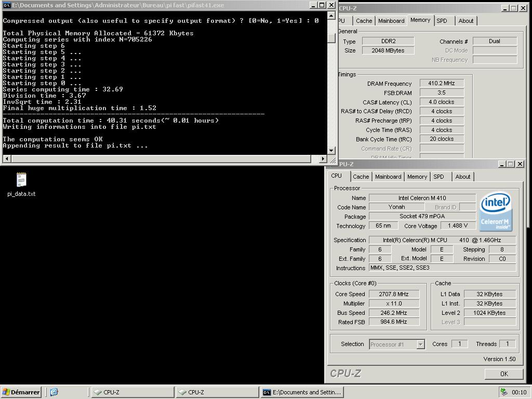Click the Revision C0 field

coord(502,259)
